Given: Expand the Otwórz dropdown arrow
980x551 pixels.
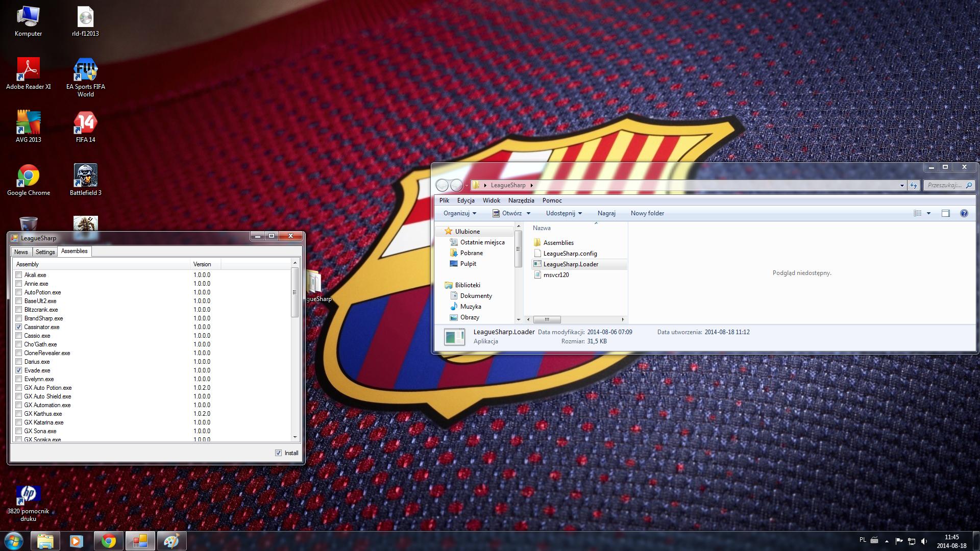Looking at the screenshot, I should (x=528, y=213).
